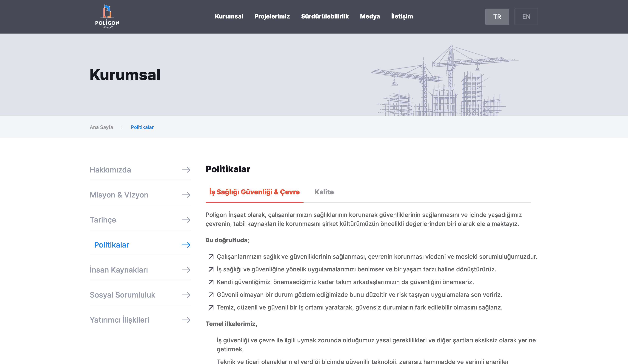Select the İş Sağlığı Güvenliği & Çevre tab
628x364 pixels.
click(254, 192)
